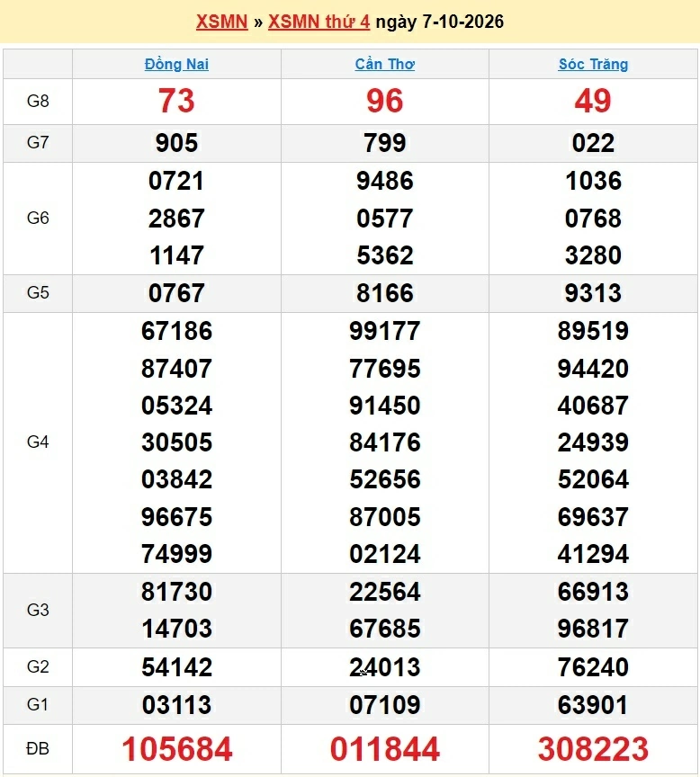Viewport: 700px width, 777px height.
Task: Open Đồng Nai province results link
Action: 176,64
